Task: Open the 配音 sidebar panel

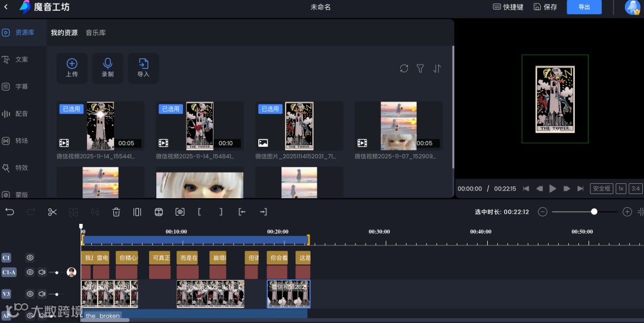Action: coord(15,114)
